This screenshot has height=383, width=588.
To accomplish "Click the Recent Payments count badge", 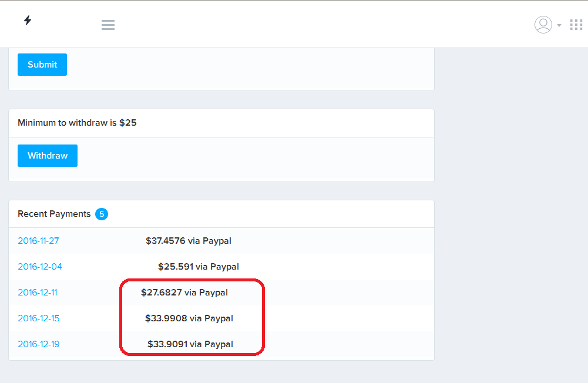I will click(102, 214).
